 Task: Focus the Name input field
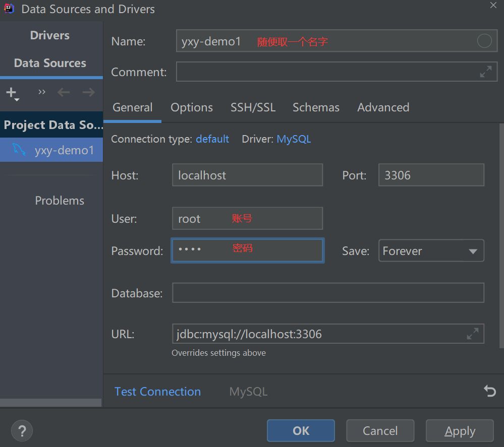point(337,41)
